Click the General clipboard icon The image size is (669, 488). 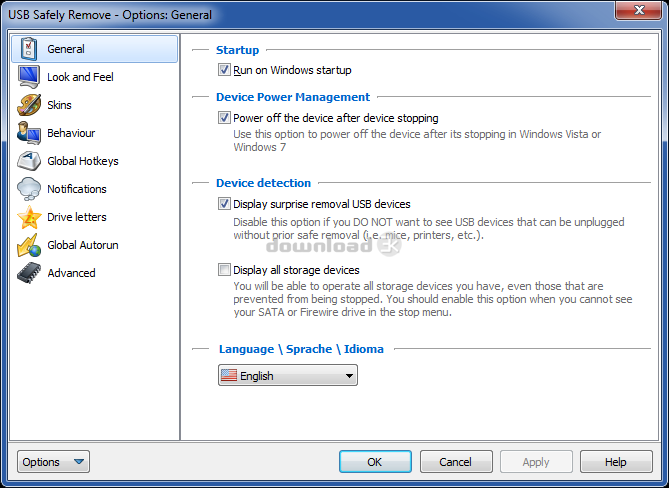pyautogui.click(x=29, y=49)
